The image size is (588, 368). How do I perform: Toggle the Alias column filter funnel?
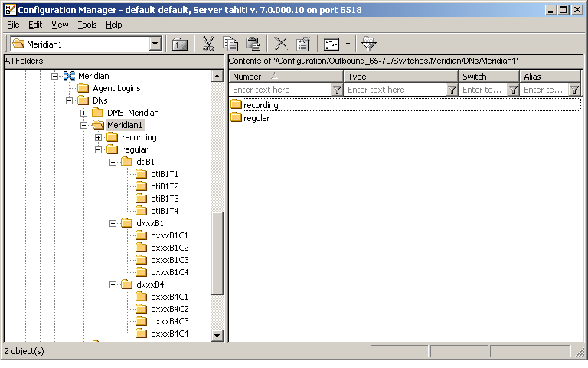[574, 90]
